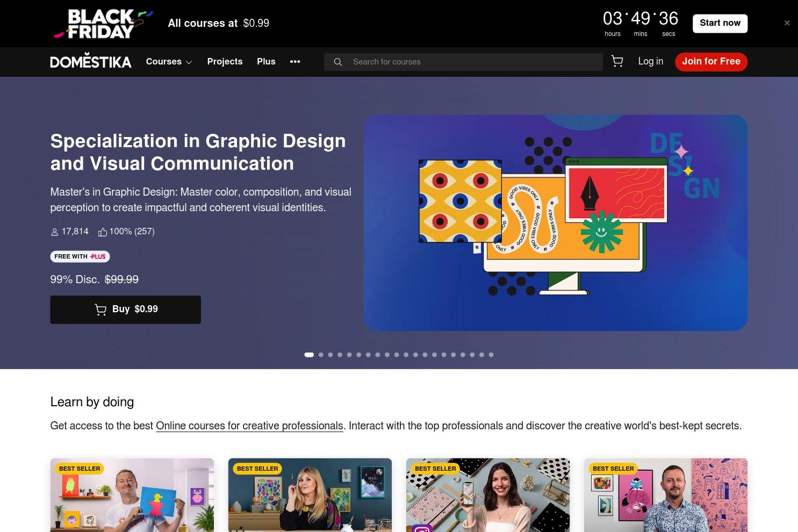Open Online courses for creative professionals link
Image resolution: width=798 pixels, height=532 pixels.
pos(249,426)
